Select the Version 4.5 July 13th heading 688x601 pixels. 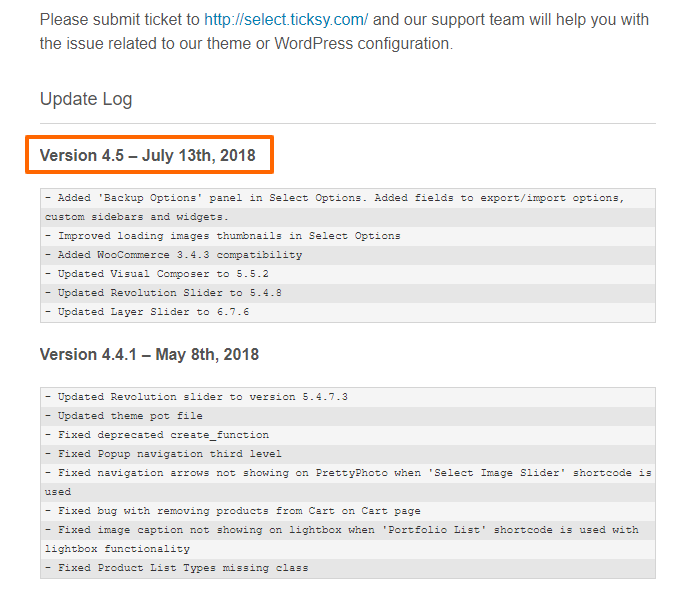[148, 155]
